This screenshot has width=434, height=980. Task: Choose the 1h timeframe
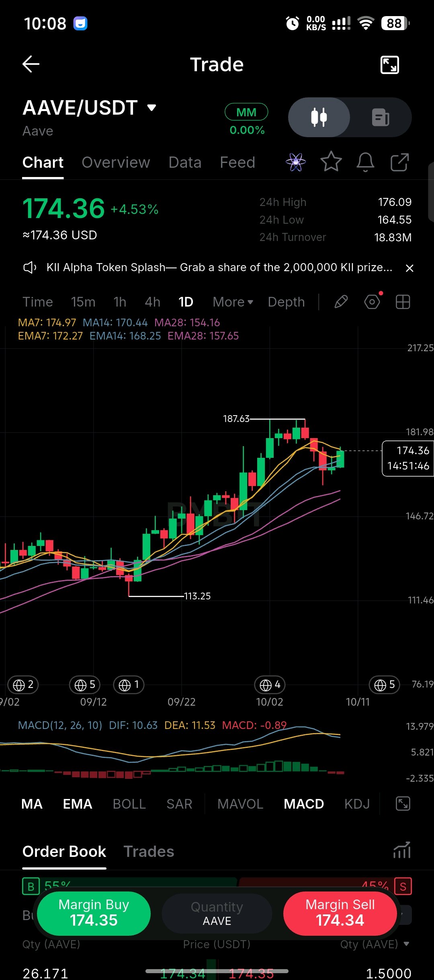(x=120, y=302)
